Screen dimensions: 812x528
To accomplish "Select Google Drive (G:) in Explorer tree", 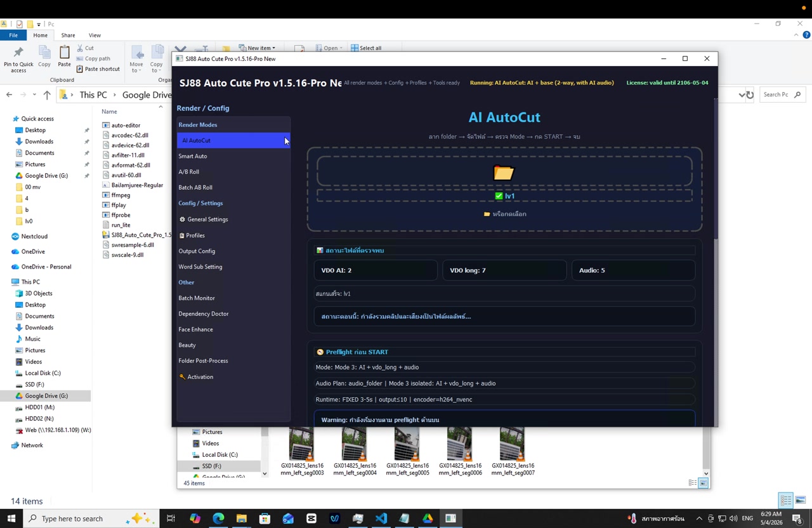I will pyautogui.click(x=46, y=396).
